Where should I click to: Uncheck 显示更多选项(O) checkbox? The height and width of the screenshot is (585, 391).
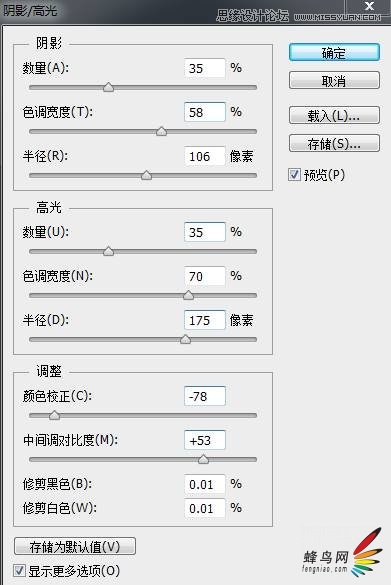19,570
